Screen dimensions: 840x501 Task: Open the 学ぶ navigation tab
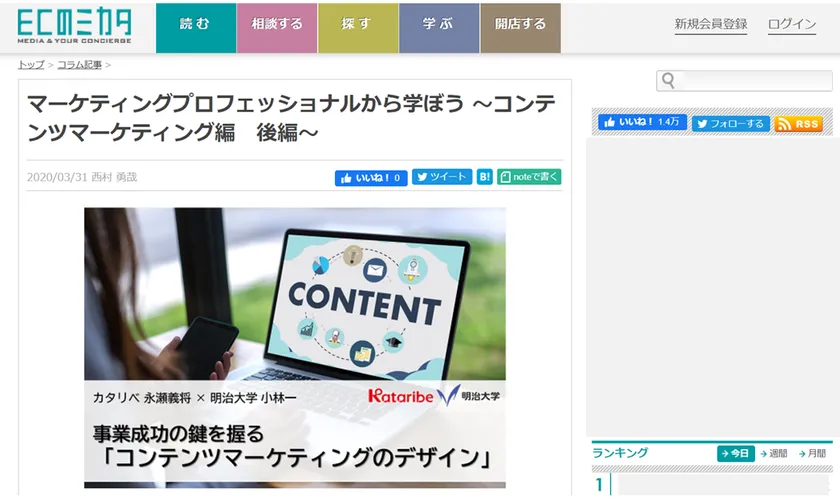coord(439,28)
